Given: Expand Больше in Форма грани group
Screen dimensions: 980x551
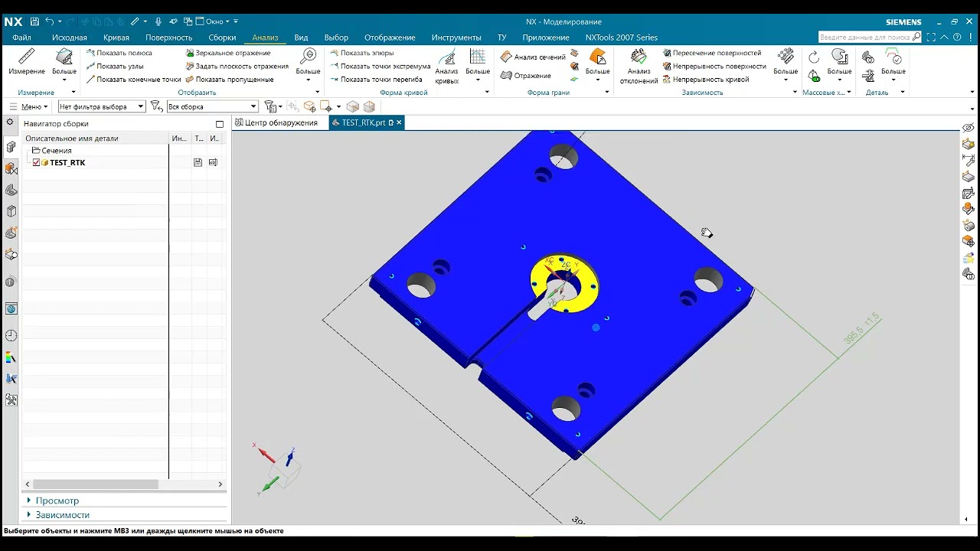Looking at the screenshot, I should click(x=598, y=65).
